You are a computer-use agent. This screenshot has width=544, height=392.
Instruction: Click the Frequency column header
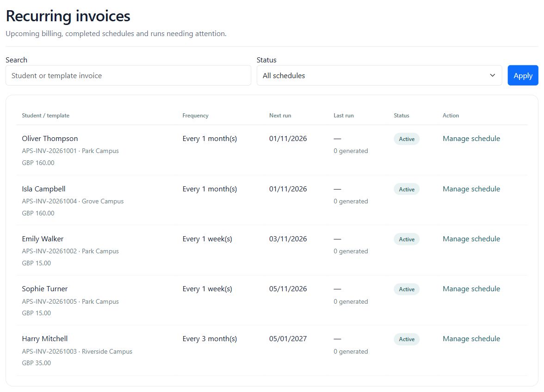[195, 116]
